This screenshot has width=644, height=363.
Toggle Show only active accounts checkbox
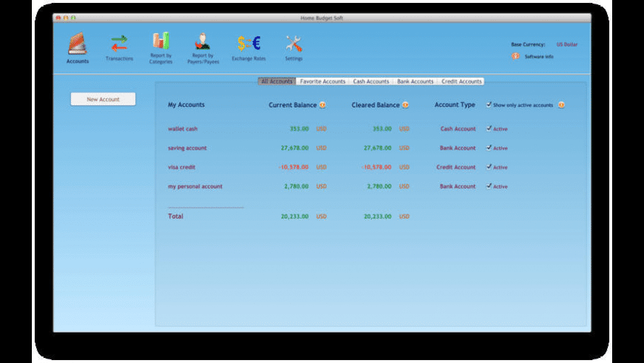tap(489, 105)
